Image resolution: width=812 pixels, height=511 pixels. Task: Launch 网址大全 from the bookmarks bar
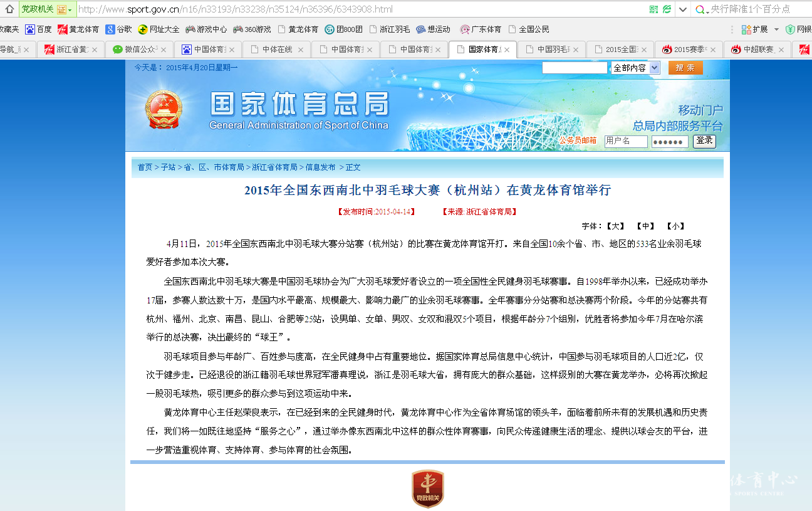click(160, 28)
